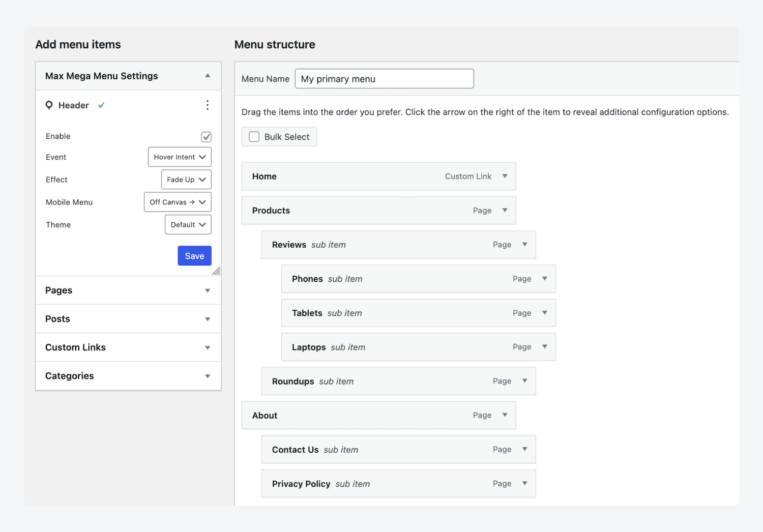
Task: Toggle the Bulk Select checkbox
Action: click(254, 136)
